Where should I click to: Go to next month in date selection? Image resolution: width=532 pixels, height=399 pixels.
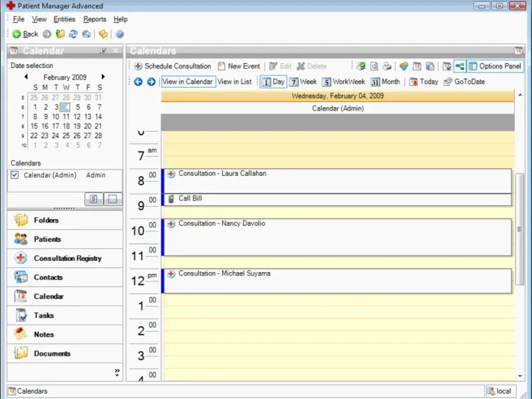[x=103, y=77]
